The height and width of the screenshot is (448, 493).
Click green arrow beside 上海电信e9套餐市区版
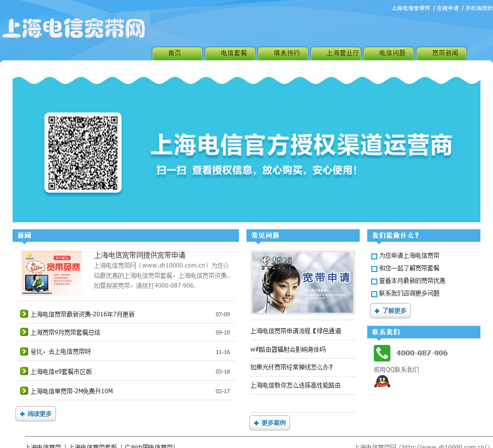tap(24, 371)
